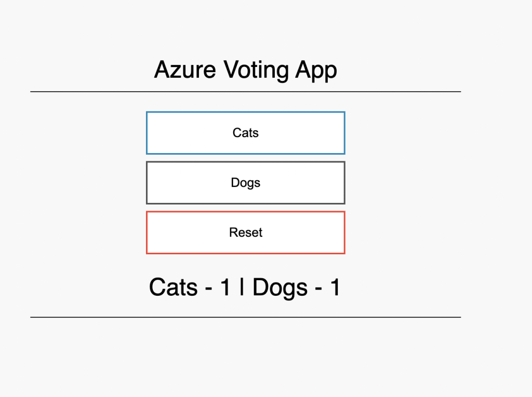Click the word Voting in the title
This screenshot has width=532, height=397.
pos(256,71)
